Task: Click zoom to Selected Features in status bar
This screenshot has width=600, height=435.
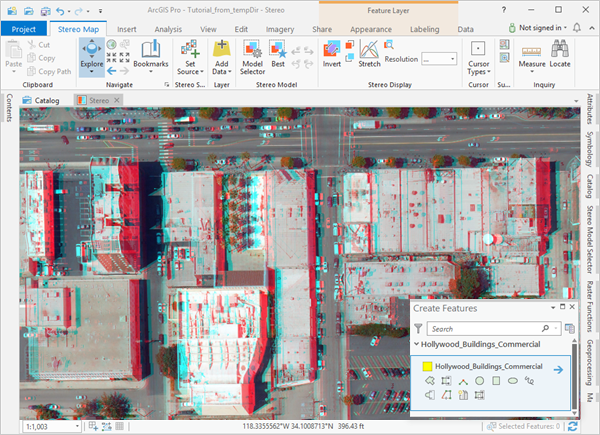Action: click(x=491, y=426)
